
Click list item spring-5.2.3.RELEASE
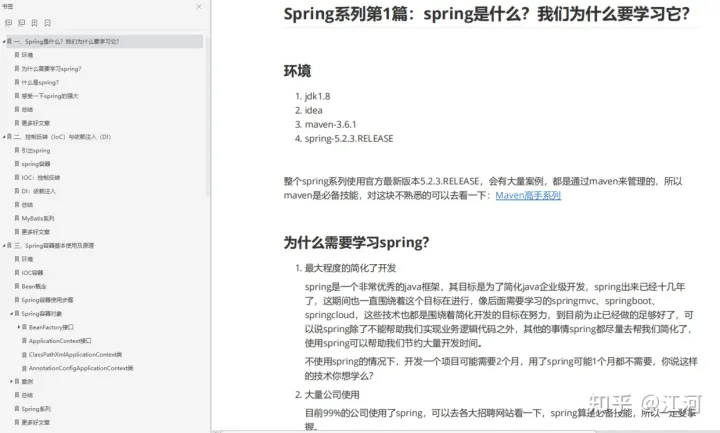[x=349, y=139]
